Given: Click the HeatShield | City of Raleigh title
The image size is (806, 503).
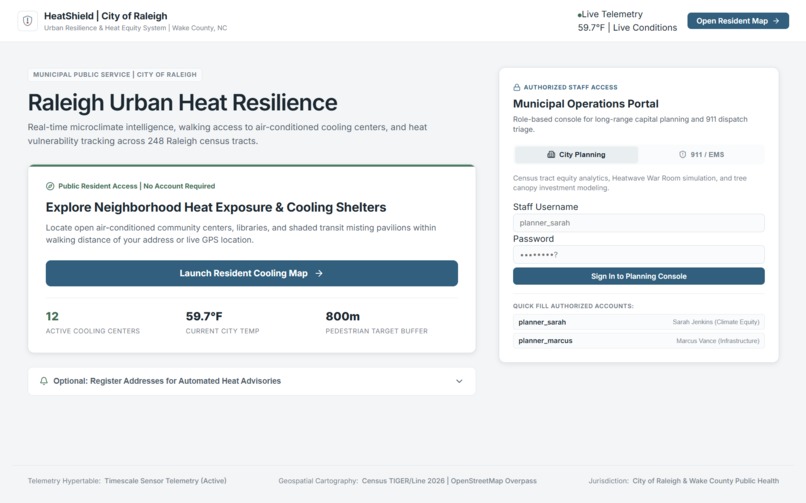Looking at the screenshot, I should tap(105, 16).
